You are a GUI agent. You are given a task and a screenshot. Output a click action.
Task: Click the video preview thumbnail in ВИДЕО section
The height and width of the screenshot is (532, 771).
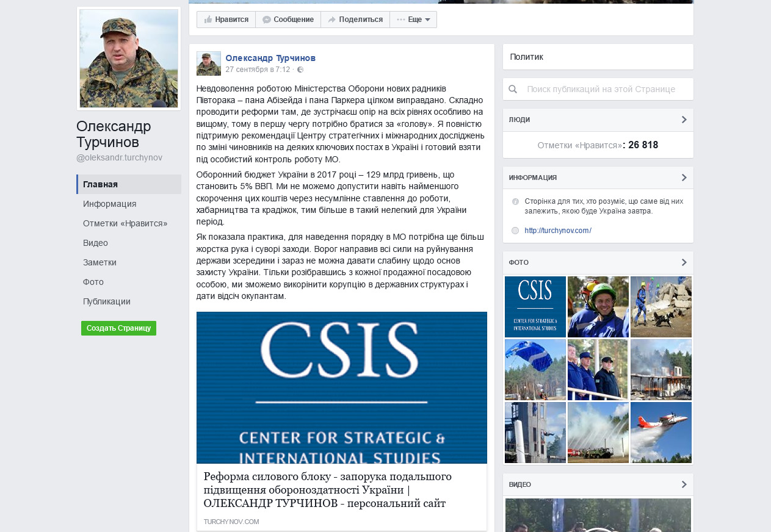coord(598,515)
